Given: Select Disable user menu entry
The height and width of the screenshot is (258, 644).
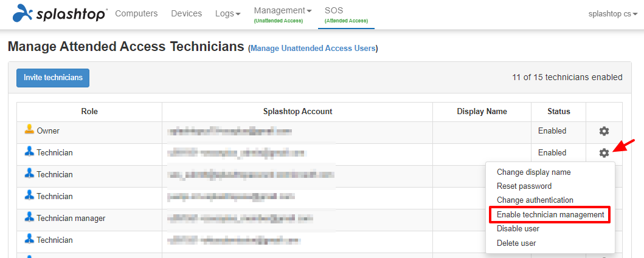Looking at the screenshot, I should point(518,228).
